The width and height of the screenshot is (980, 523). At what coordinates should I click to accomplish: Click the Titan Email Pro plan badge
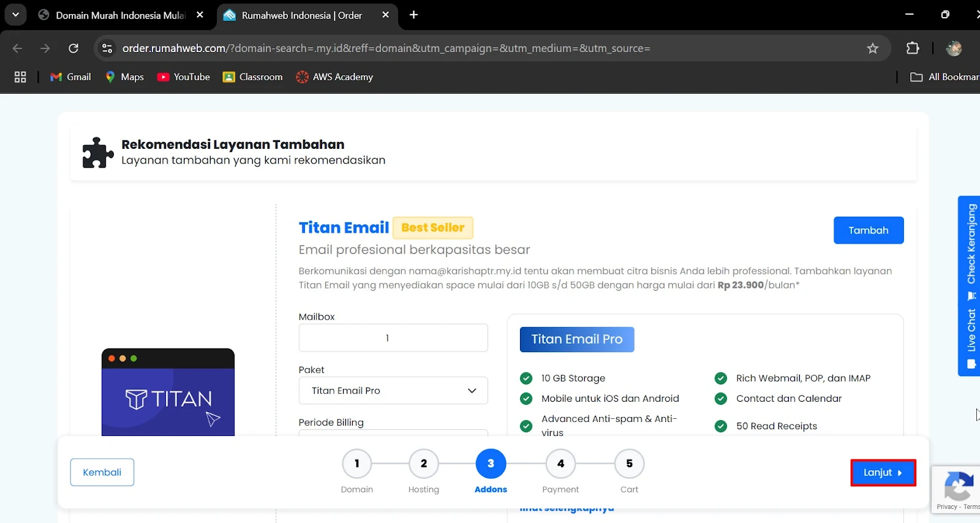577,339
